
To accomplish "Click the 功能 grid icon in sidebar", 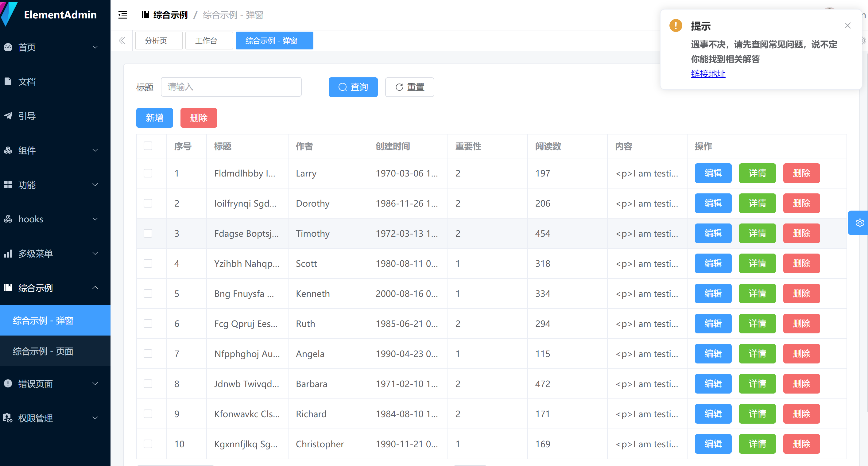I will pos(8,184).
